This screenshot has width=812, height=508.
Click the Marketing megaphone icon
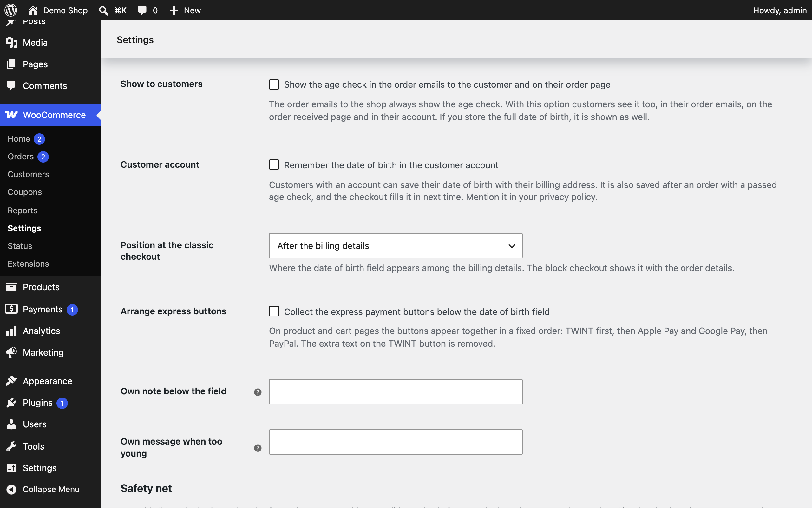coord(11,352)
